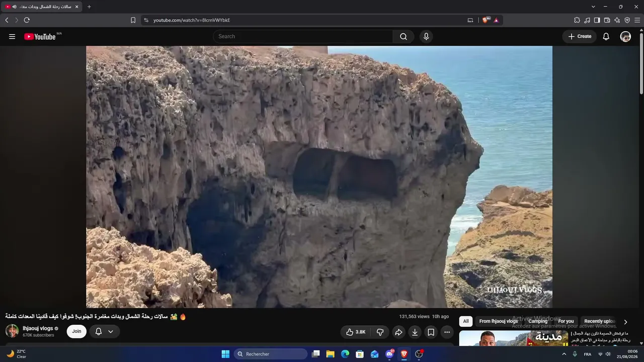Bookmark this page in the toolbar
The width and height of the screenshot is (644, 362).
(133, 20)
